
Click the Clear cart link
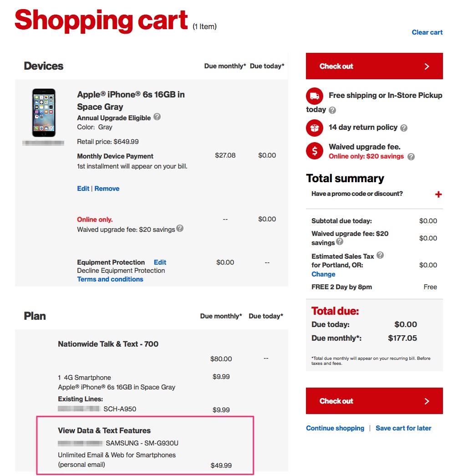tap(427, 32)
